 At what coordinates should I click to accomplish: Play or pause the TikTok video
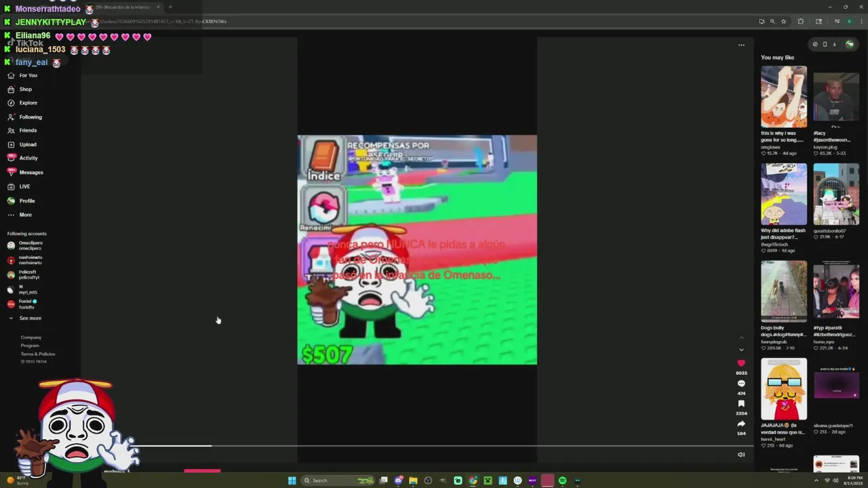(x=417, y=249)
